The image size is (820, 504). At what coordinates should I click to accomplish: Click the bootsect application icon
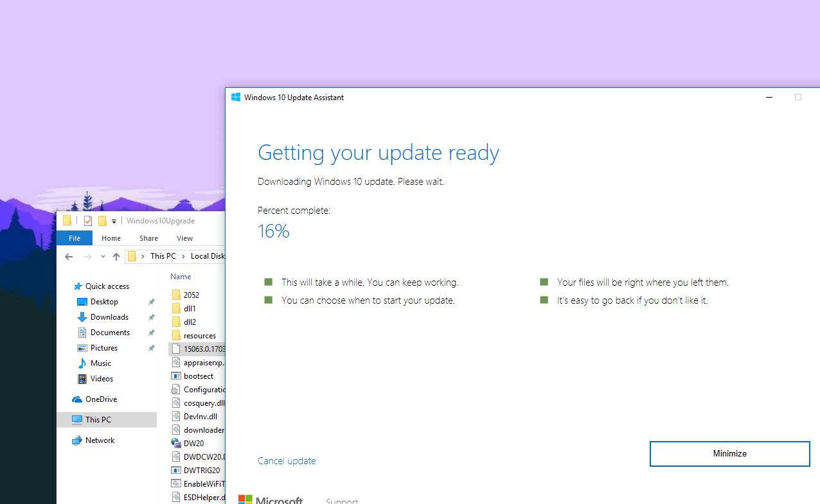coord(176,376)
